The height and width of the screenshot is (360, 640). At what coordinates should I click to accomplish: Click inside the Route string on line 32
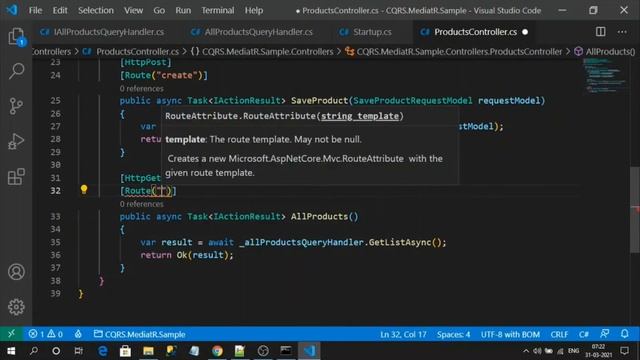[x=161, y=191]
